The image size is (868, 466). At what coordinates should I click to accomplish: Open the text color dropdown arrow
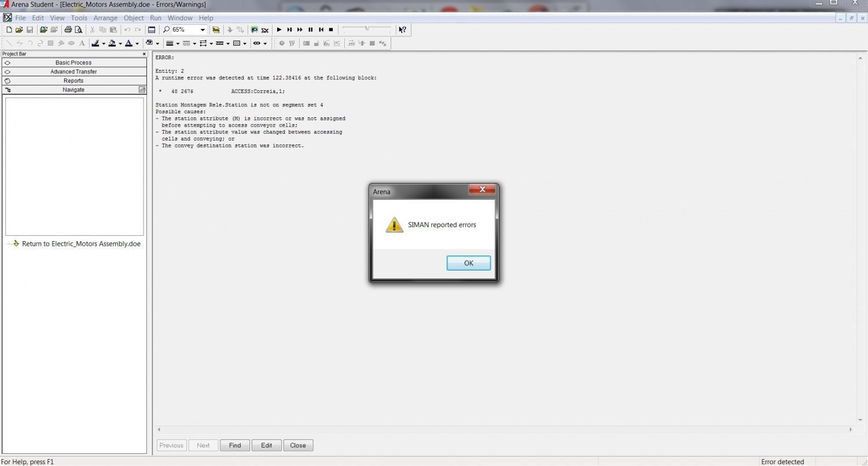tap(137, 43)
